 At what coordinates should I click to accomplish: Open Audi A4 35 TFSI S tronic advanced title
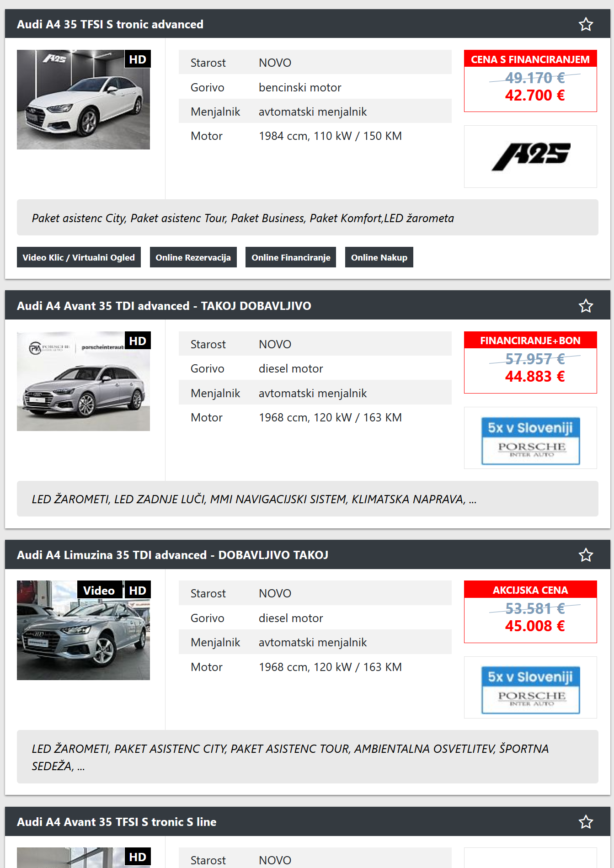tap(110, 24)
